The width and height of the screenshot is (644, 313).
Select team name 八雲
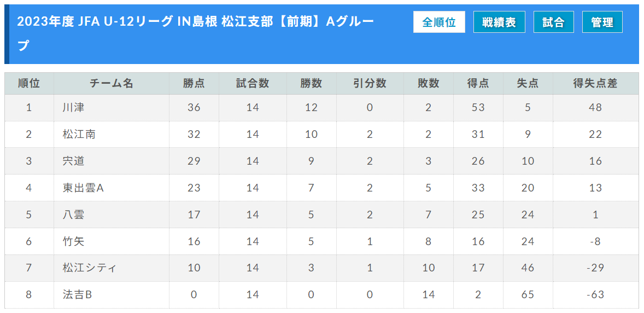point(71,215)
